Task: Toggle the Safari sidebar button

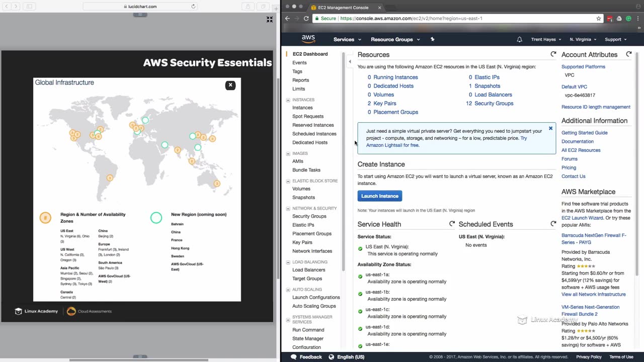Action: [x=29, y=7]
